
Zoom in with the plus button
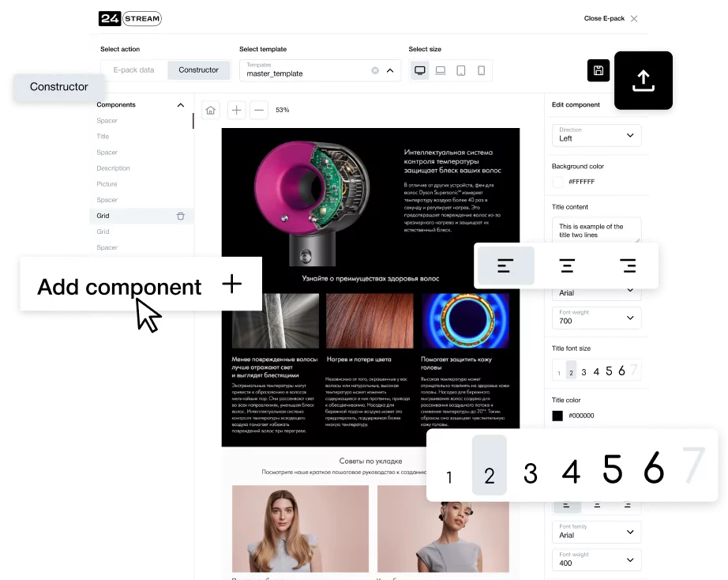[x=236, y=110]
